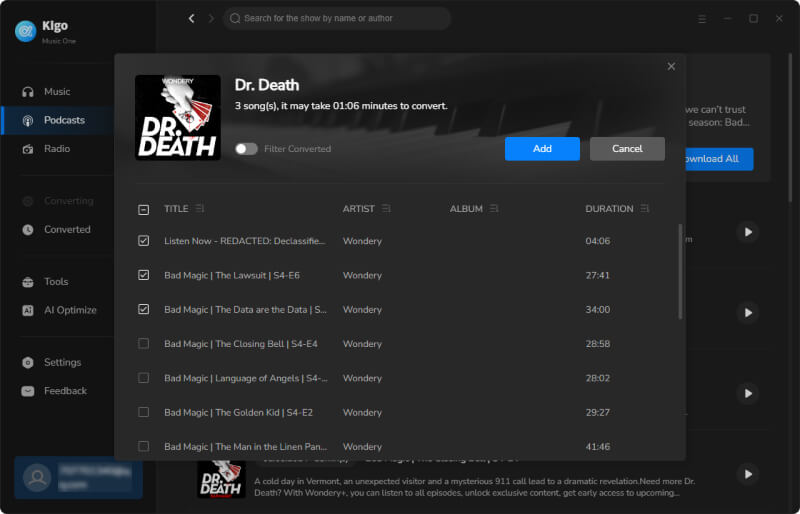The width and height of the screenshot is (800, 514).
Task: Click the Tools toolbox icon
Action: [28, 282]
